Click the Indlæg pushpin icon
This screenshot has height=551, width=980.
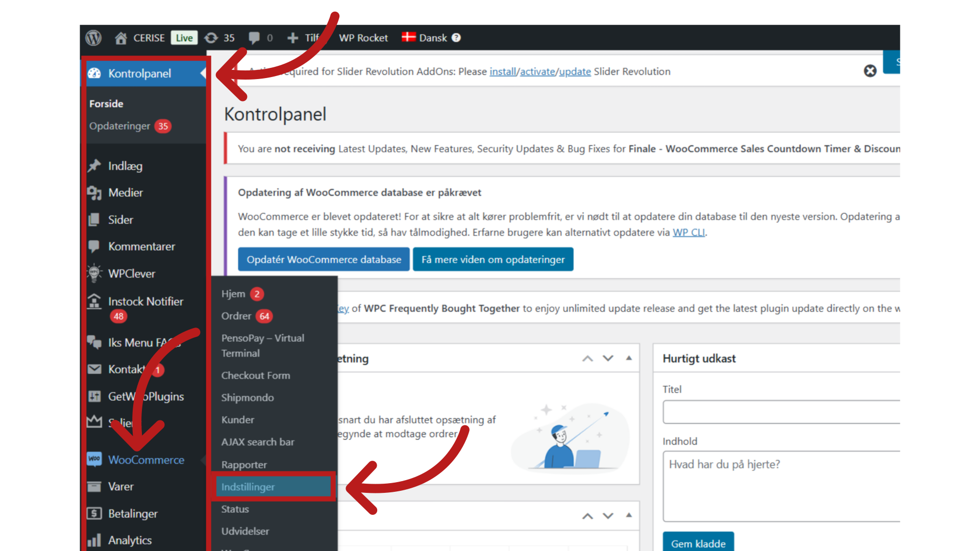(x=94, y=166)
